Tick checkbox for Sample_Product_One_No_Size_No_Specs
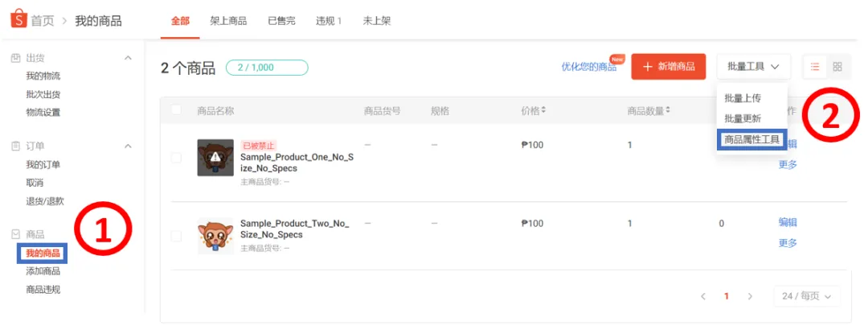This screenshot has width=868, height=330. (176, 158)
